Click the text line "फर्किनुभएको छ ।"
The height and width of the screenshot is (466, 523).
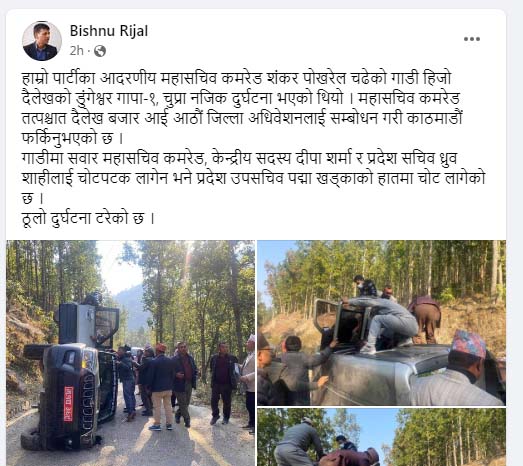point(73,138)
